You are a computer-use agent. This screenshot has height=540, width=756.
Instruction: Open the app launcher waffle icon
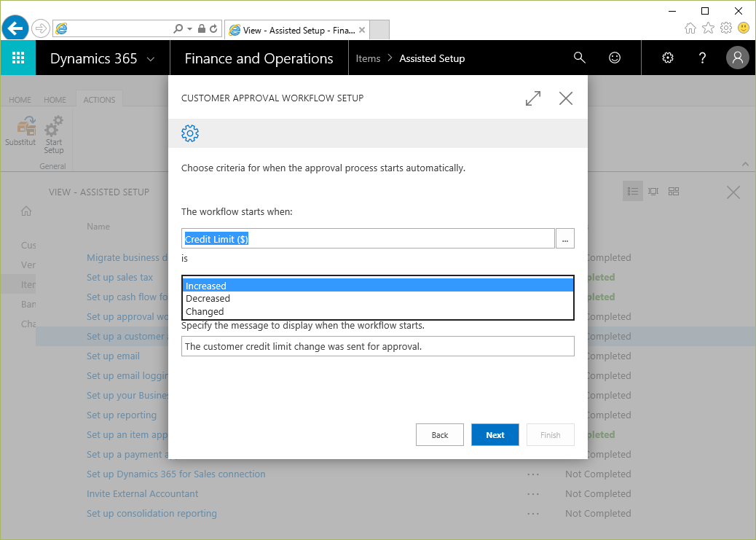(17, 58)
